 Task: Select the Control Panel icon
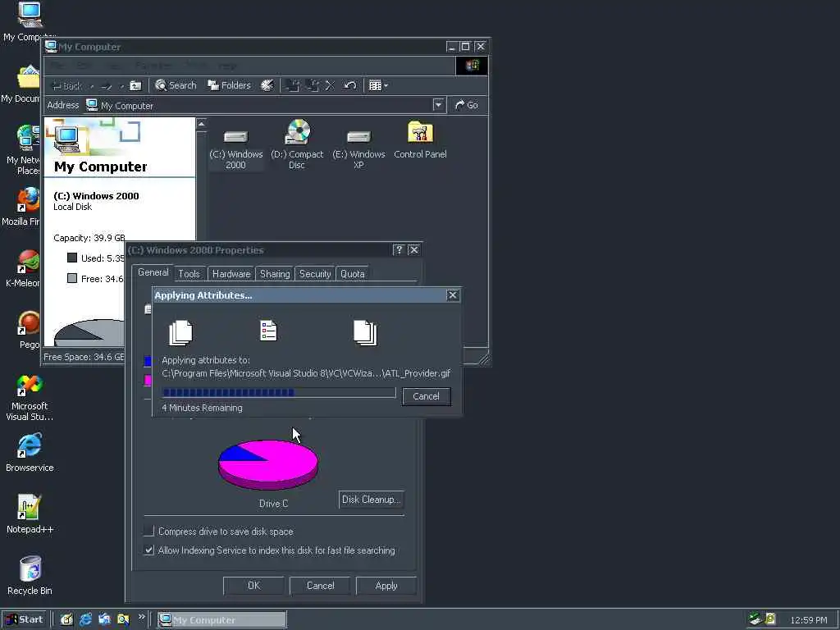[x=420, y=139]
